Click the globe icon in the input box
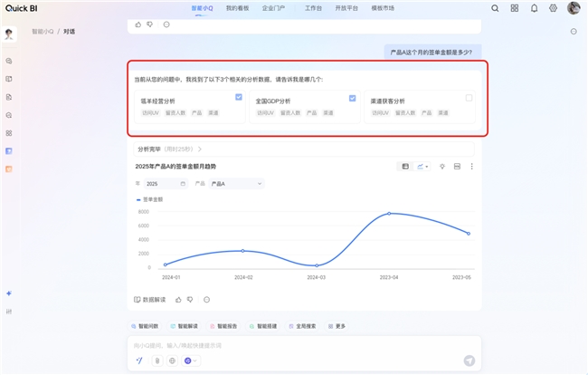 point(188,361)
